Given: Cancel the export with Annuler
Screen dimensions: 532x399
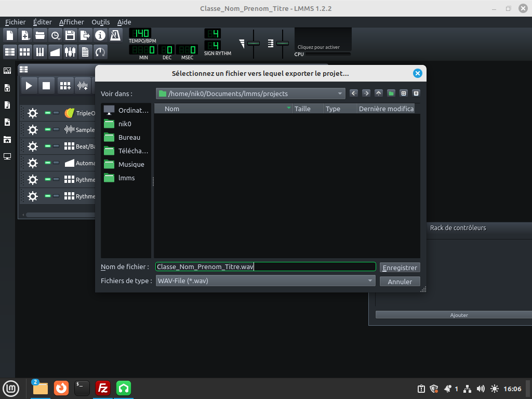Looking at the screenshot, I should (400, 282).
